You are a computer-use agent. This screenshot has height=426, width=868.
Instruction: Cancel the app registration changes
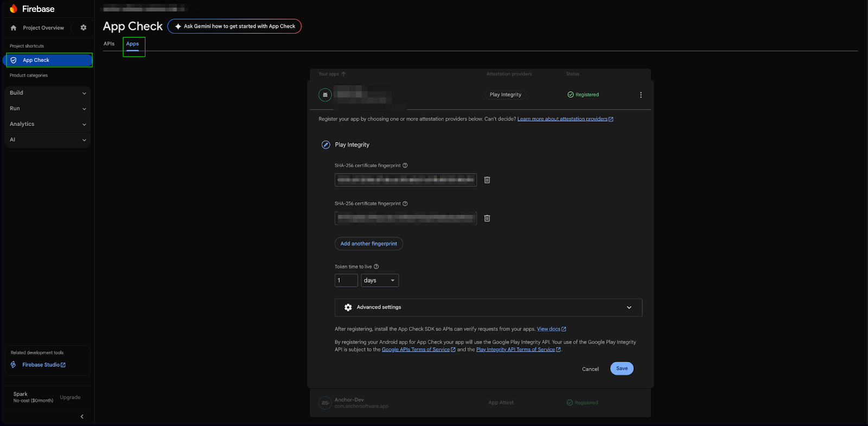tap(590, 369)
